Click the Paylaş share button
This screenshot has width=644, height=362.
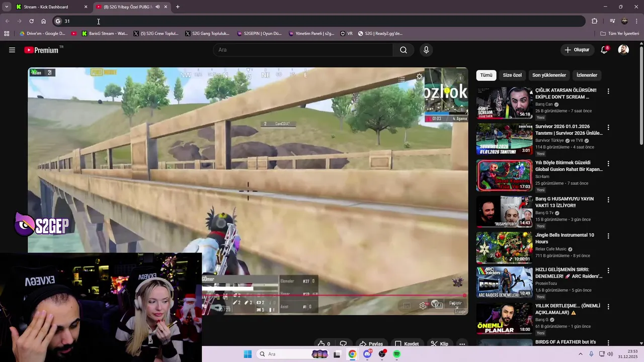(371, 344)
